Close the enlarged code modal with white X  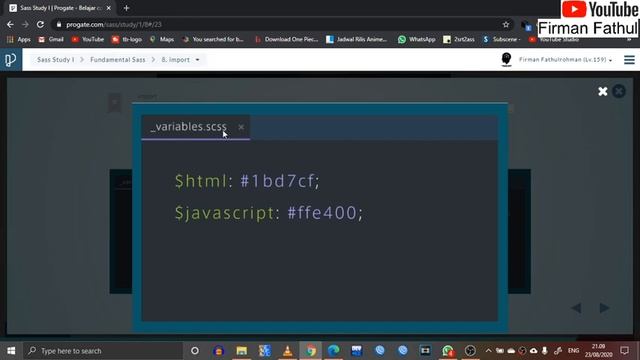tap(602, 91)
